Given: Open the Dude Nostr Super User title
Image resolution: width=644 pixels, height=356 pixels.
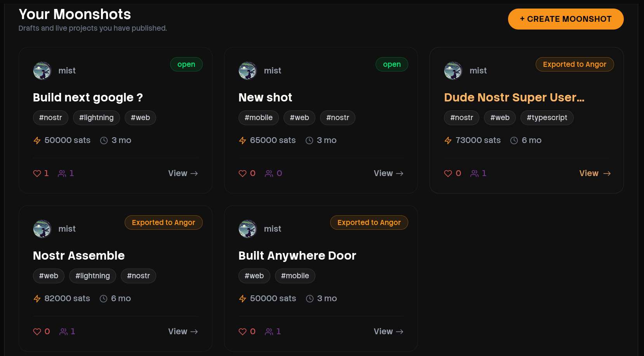Looking at the screenshot, I should 514,98.
